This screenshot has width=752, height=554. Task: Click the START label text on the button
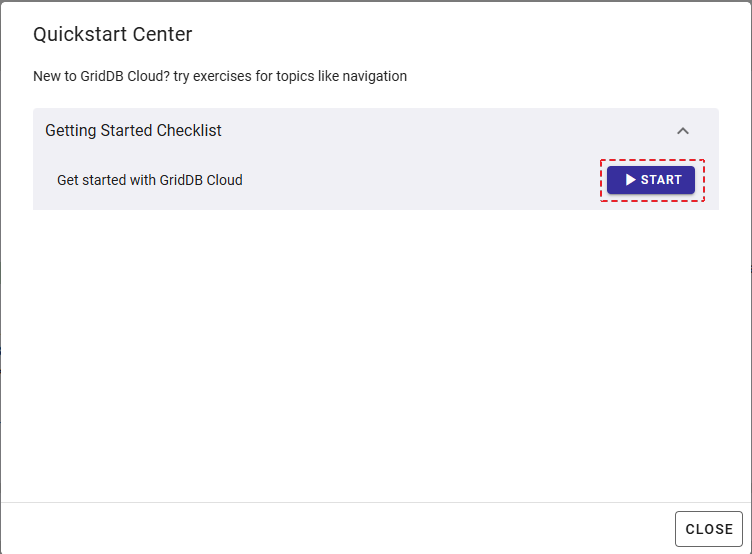tap(661, 180)
